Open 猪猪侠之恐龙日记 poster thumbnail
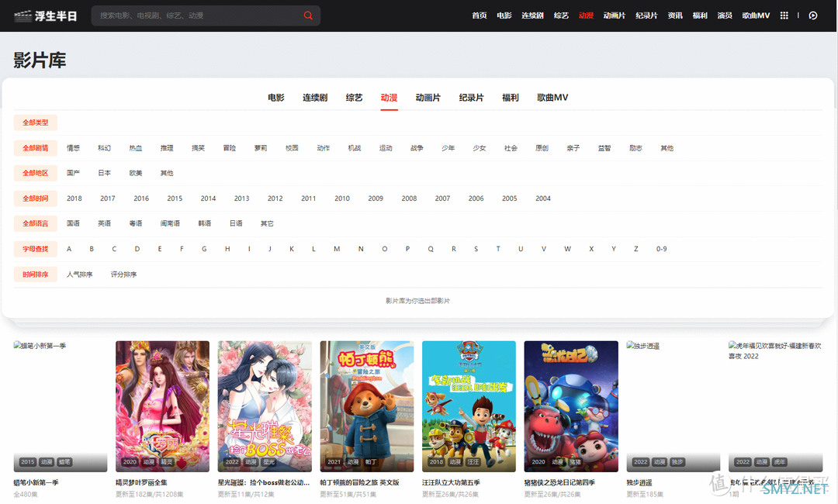Screen dimensions: 838x504 tap(571, 406)
